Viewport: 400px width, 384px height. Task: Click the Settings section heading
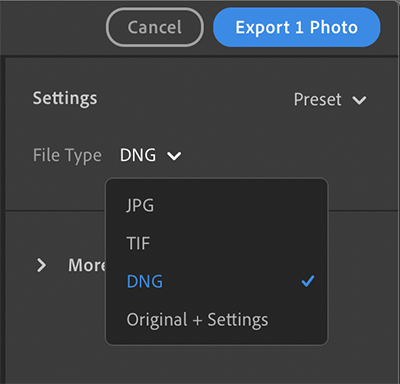65,99
